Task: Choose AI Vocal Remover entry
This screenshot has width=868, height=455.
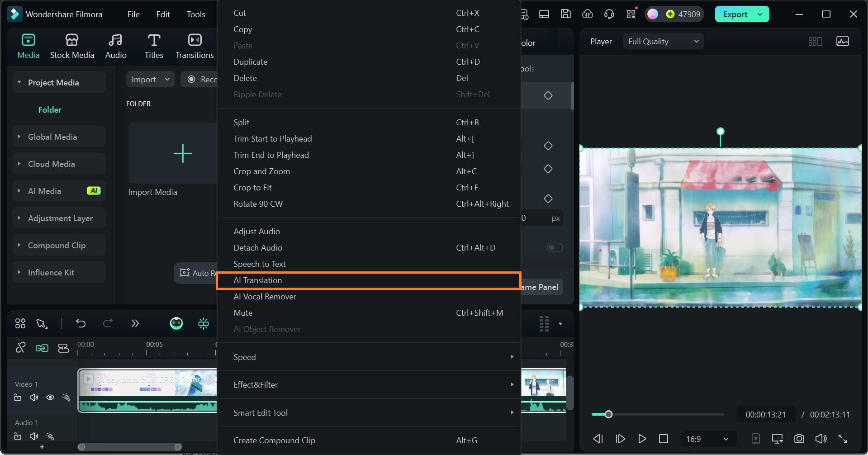Action: [x=369, y=297]
